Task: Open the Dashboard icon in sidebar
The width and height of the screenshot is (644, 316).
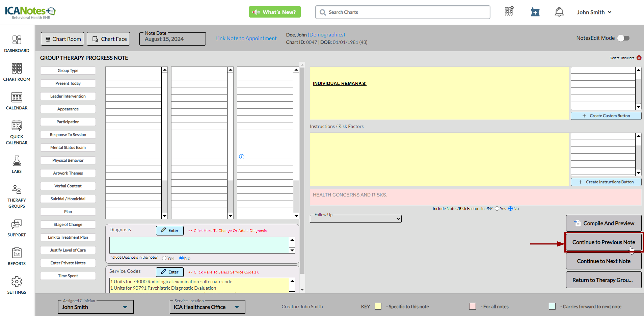Action: (x=17, y=40)
